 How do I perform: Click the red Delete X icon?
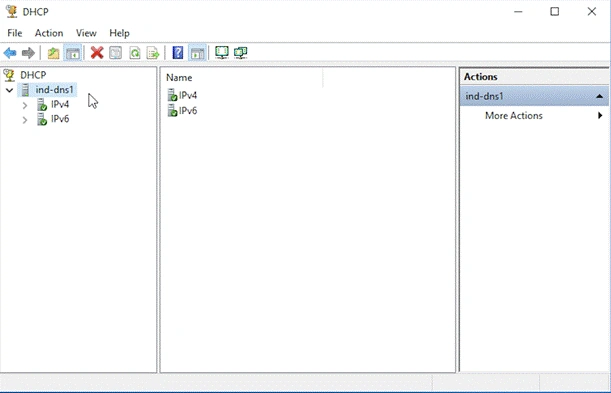coord(97,53)
